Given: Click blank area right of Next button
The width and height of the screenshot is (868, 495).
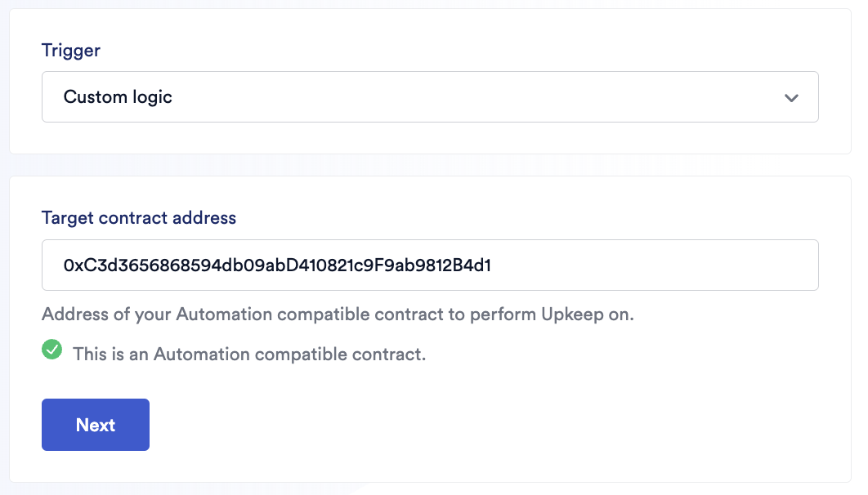Looking at the screenshot, I should click(490, 425).
